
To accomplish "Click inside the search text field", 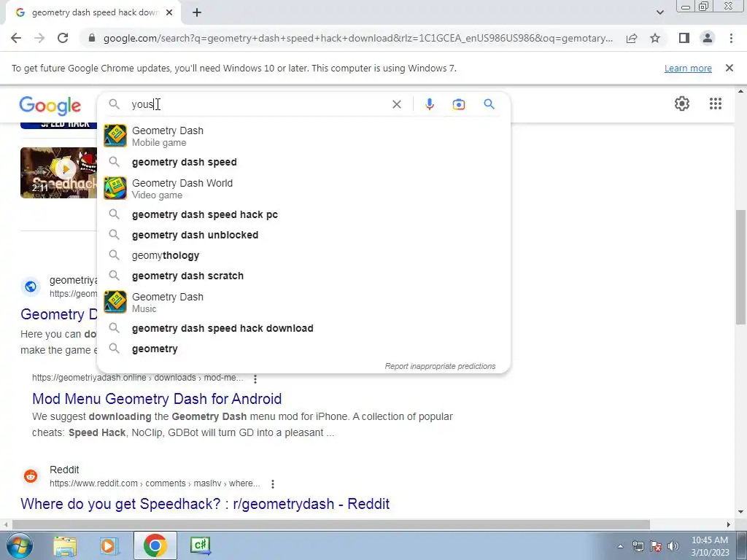I will pos(260,104).
